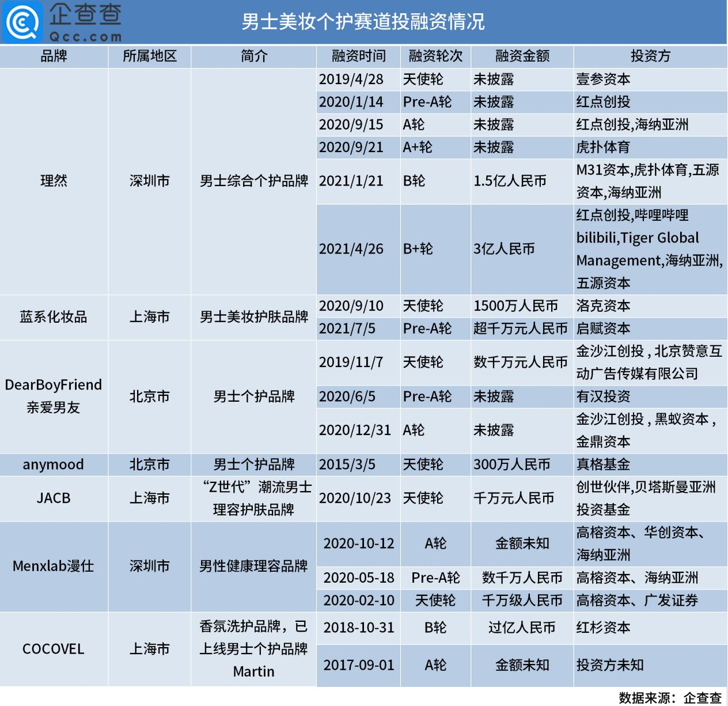Viewport: 728px width, 706px height.
Task: Click the 融资金额 column header
Action: (x=522, y=56)
